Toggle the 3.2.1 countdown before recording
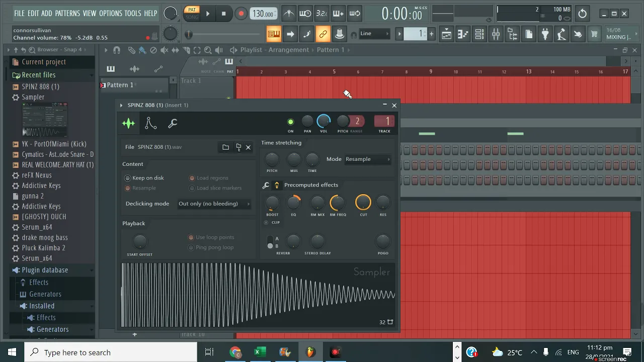The width and height of the screenshot is (644, 362). click(321, 14)
